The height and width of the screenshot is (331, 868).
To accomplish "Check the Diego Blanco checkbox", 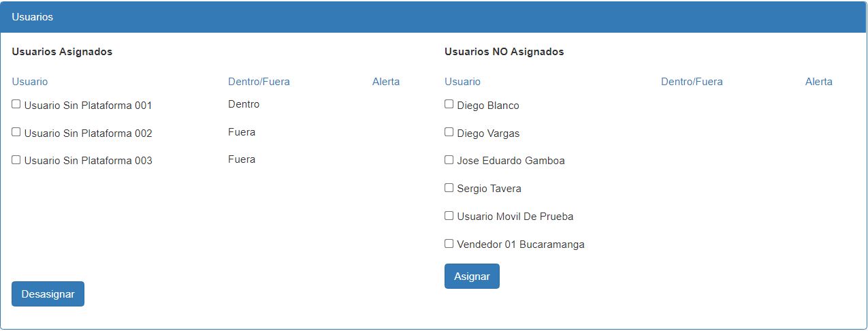I will point(449,104).
